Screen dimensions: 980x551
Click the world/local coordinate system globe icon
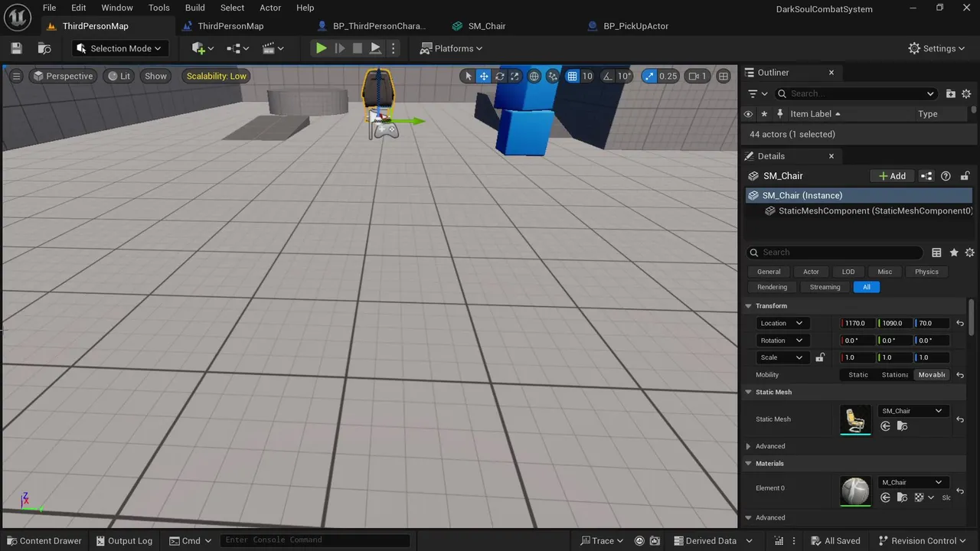click(x=534, y=76)
